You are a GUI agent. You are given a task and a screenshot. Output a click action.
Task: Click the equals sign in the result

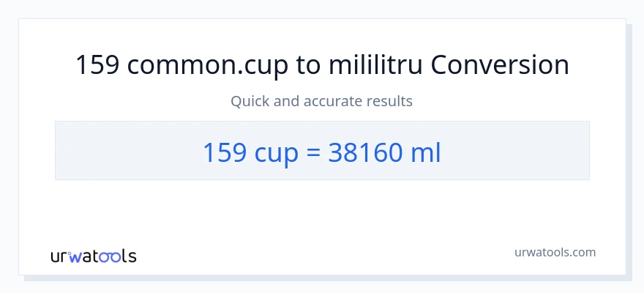pyautogui.click(x=311, y=152)
